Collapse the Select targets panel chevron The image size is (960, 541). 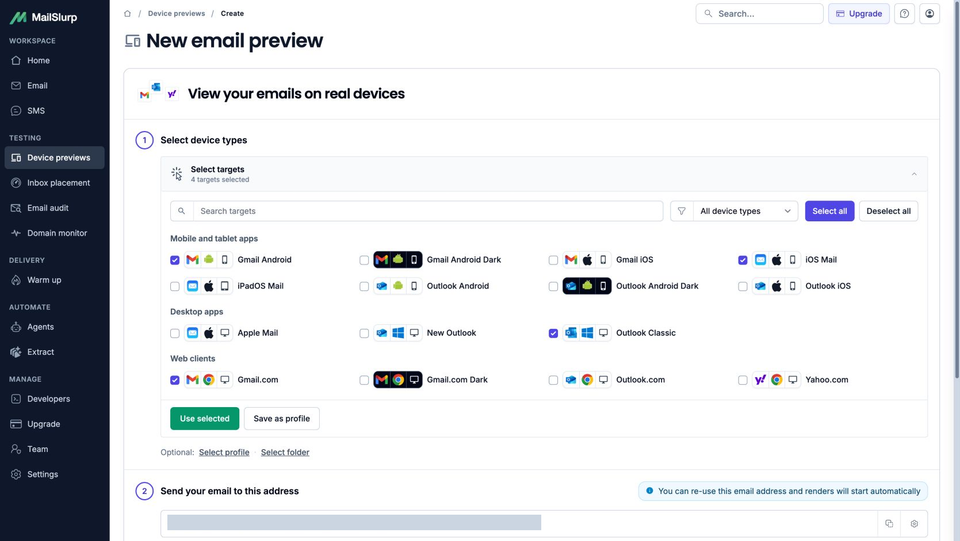[x=914, y=174]
